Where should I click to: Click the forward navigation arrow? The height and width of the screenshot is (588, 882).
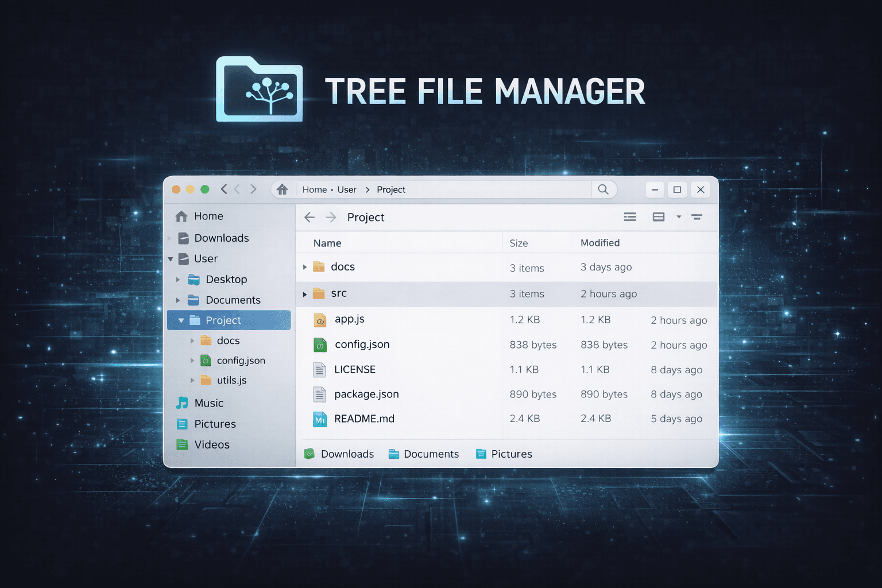[331, 217]
